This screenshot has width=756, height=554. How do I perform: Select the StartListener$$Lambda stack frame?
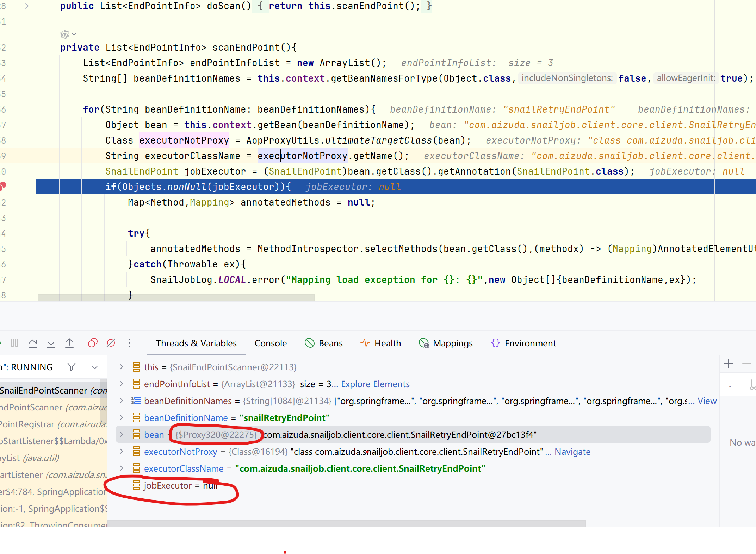[53, 441]
